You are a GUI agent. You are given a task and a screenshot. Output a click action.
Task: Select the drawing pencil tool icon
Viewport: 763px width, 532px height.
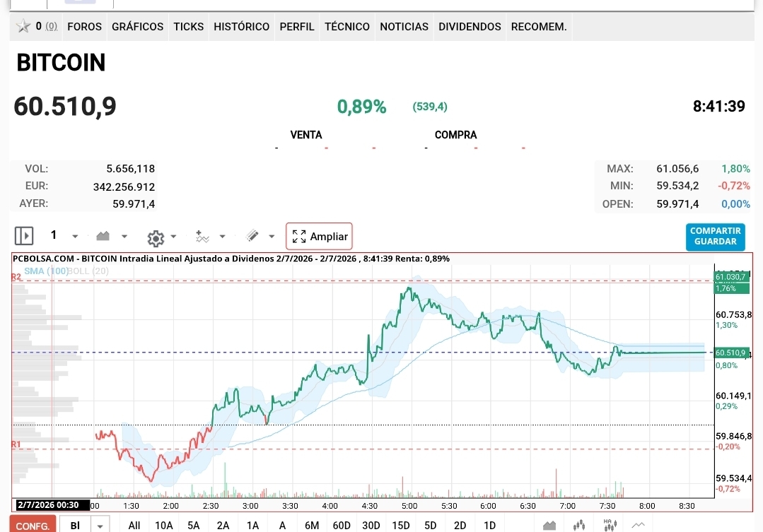tap(252, 236)
